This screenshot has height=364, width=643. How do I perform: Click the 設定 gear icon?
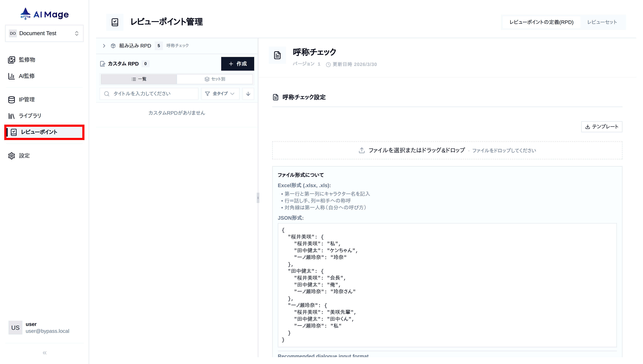[12, 156]
